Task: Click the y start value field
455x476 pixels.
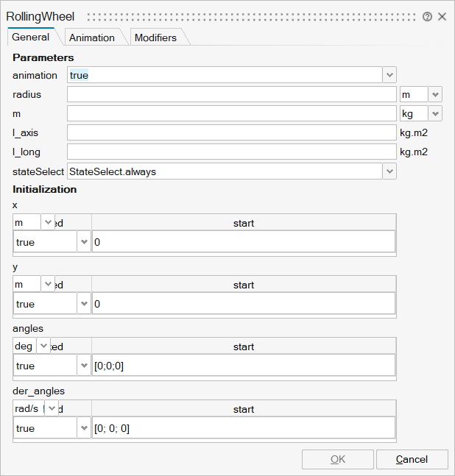Action: [243, 304]
